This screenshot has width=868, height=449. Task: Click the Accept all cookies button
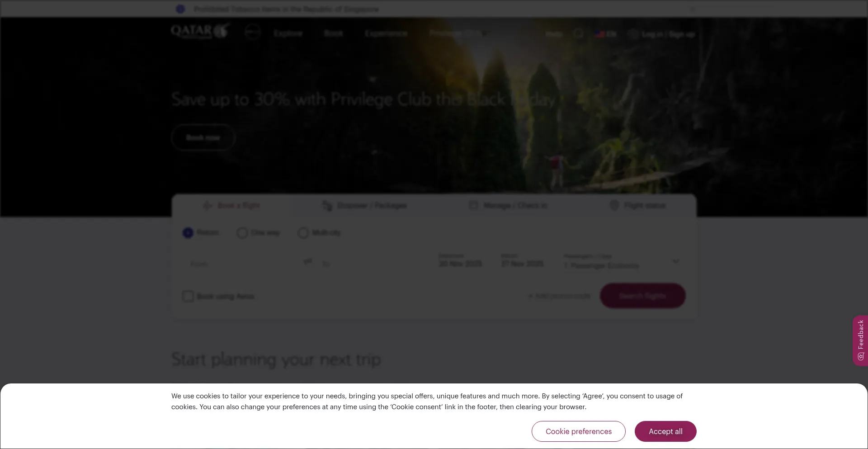tap(665, 431)
